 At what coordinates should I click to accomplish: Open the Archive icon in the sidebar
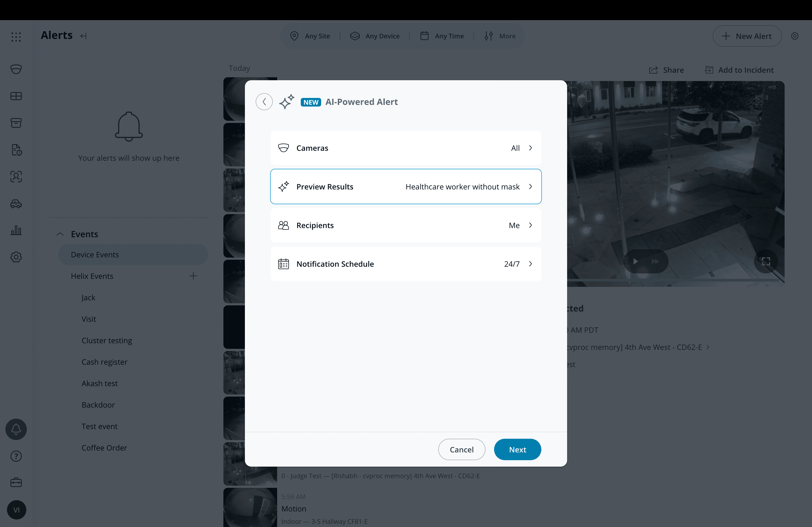[16, 123]
